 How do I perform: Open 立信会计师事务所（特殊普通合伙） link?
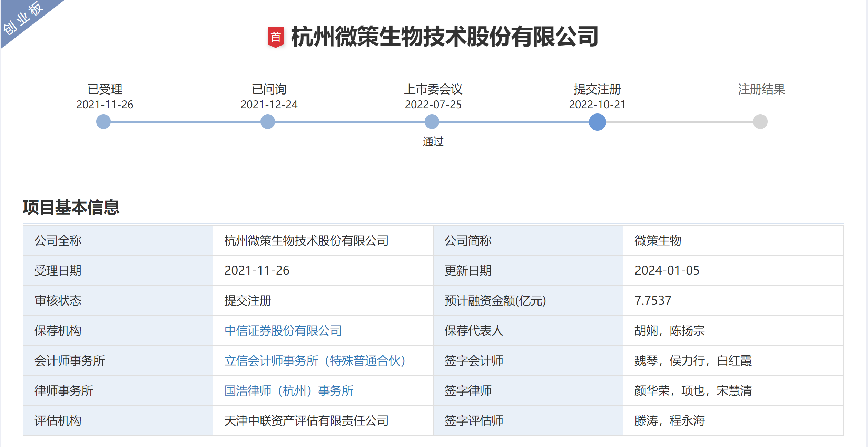[x=315, y=360]
